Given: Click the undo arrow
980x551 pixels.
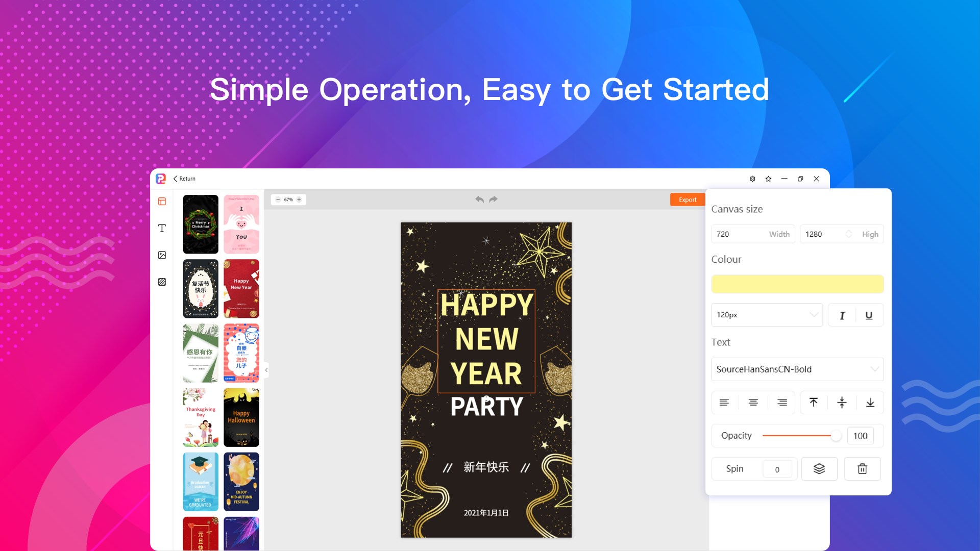Looking at the screenshot, I should pos(479,199).
